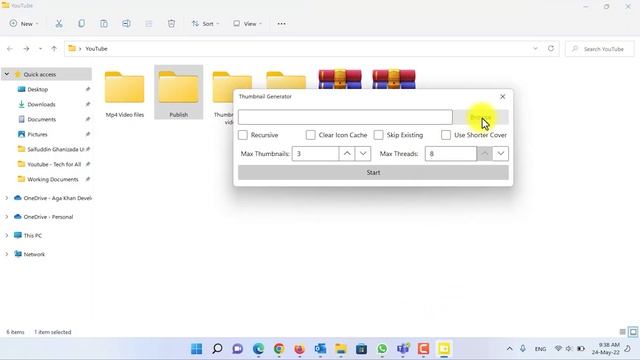Image resolution: width=640 pixels, height=360 pixels.
Task: Expand OneDrive - Personal node
Action: 7,217
